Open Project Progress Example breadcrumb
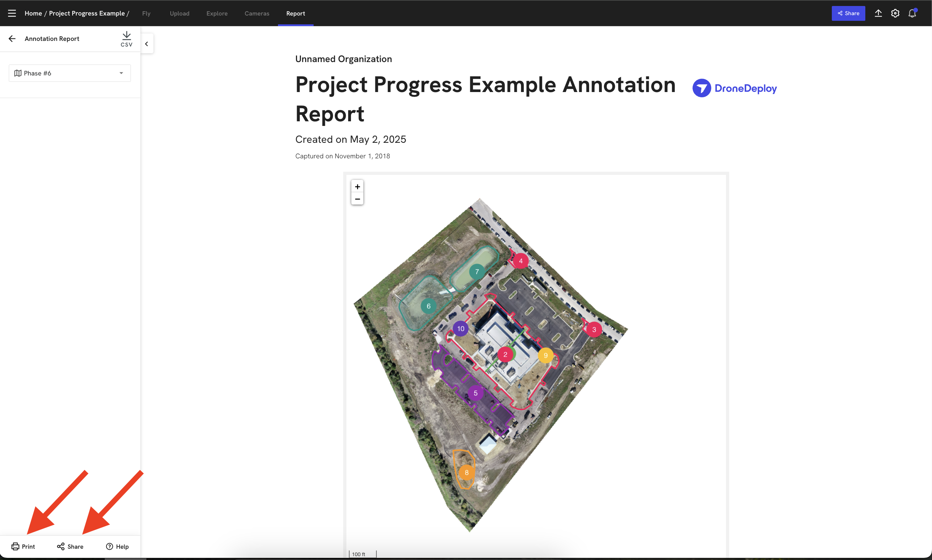 click(87, 13)
